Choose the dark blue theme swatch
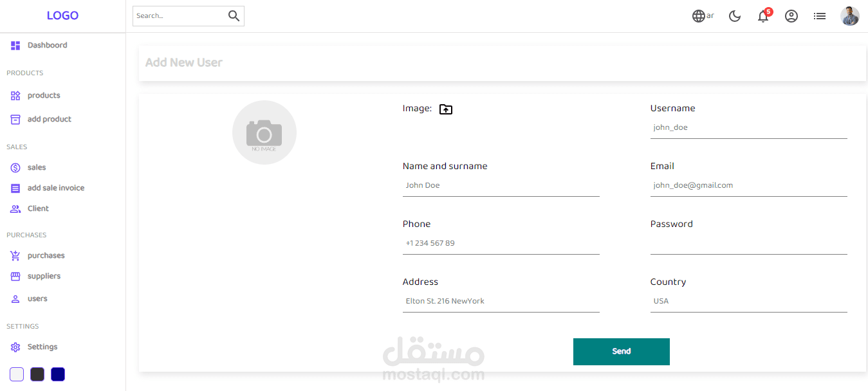 [58, 374]
